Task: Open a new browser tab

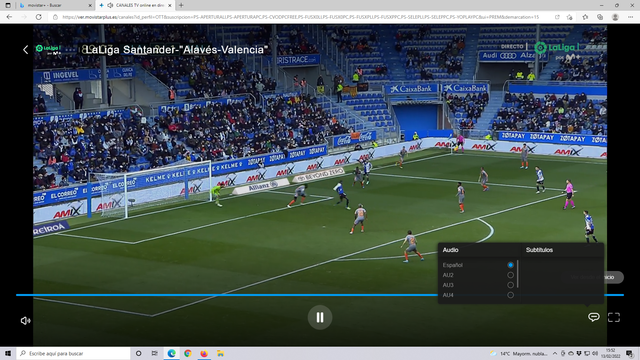Action: click(181, 5)
